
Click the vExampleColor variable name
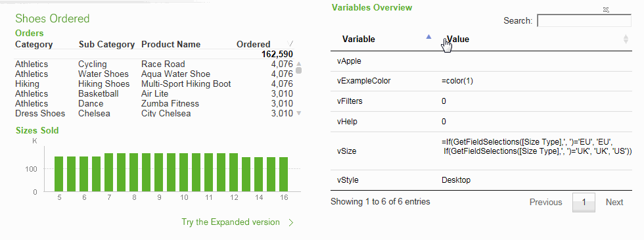[363, 81]
